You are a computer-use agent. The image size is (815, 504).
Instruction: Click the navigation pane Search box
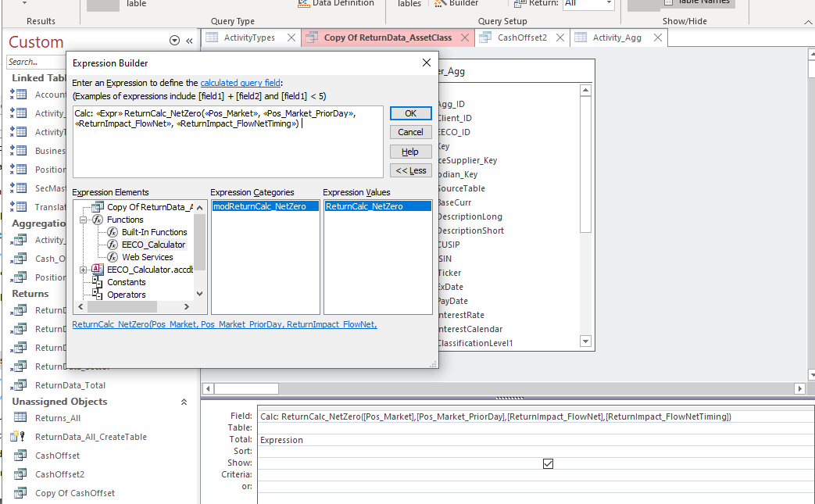click(x=37, y=62)
